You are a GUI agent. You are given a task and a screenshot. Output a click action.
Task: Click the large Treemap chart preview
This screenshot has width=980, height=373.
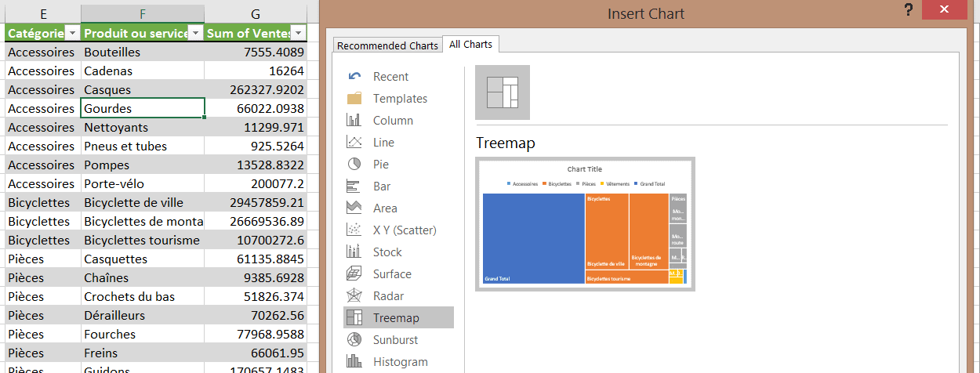click(x=585, y=224)
